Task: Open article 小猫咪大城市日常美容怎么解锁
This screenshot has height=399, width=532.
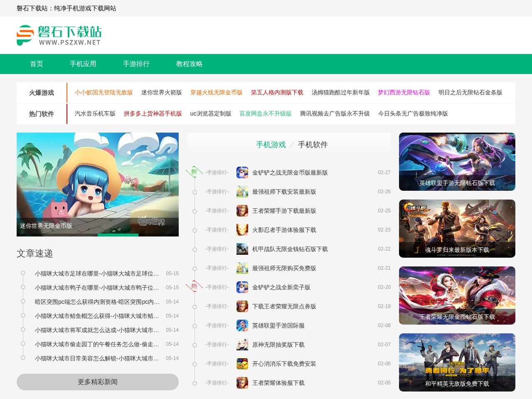Action: pos(97,358)
